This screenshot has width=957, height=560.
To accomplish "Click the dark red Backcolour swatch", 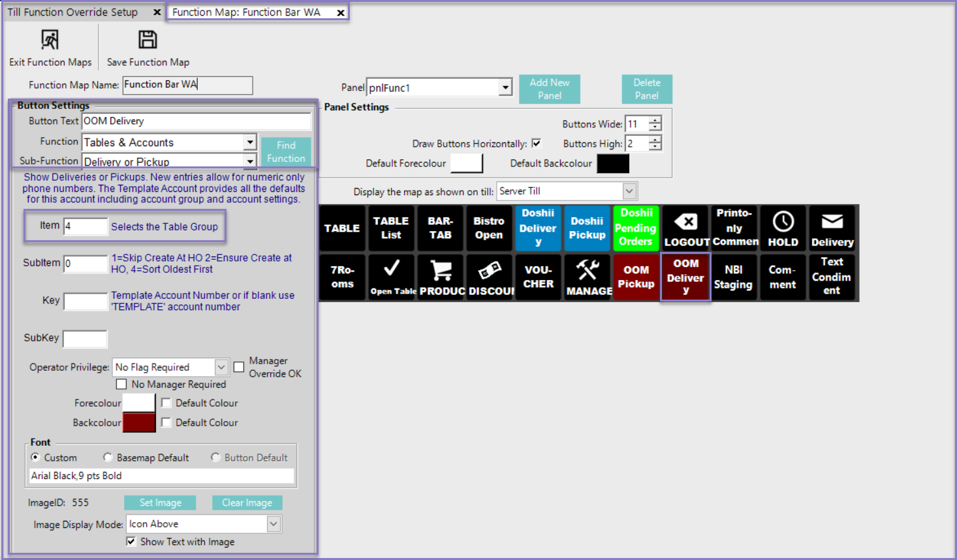I will pos(139,423).
